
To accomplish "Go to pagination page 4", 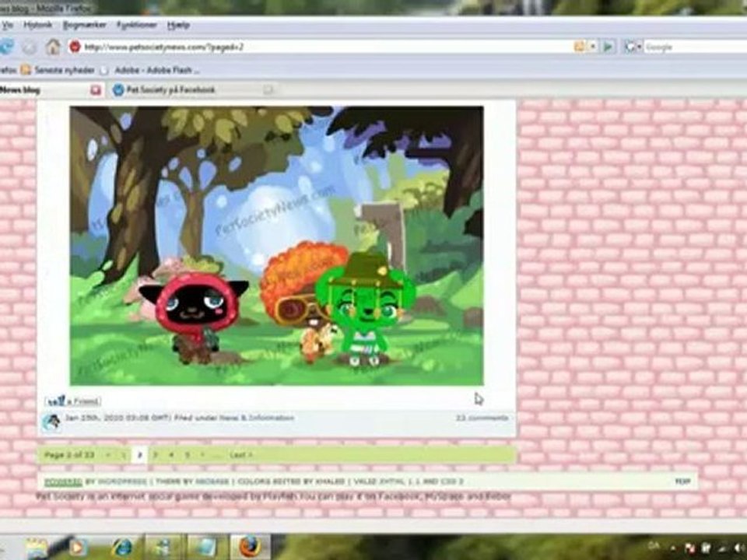I will 171,455.
